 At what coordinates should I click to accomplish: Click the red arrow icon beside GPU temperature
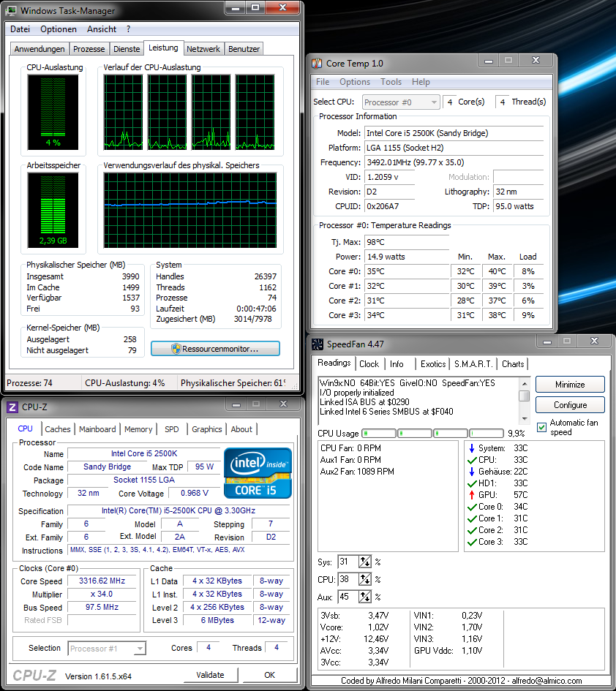472,495
